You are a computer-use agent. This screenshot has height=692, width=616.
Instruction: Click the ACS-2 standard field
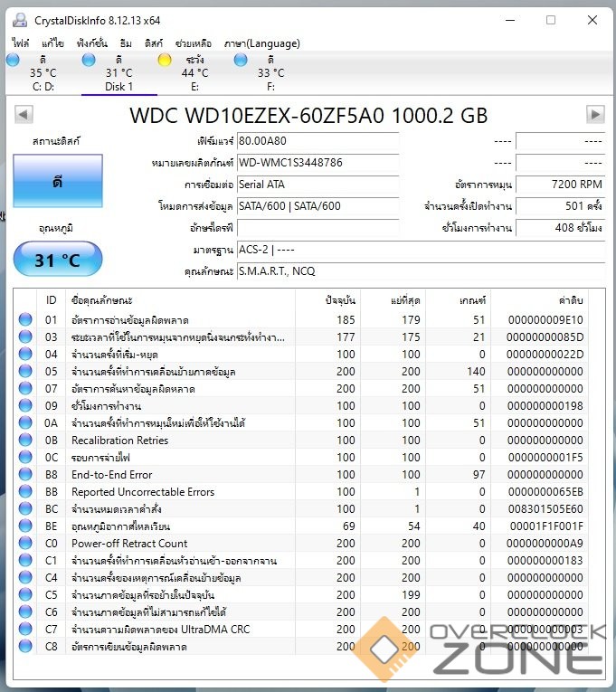421,250
